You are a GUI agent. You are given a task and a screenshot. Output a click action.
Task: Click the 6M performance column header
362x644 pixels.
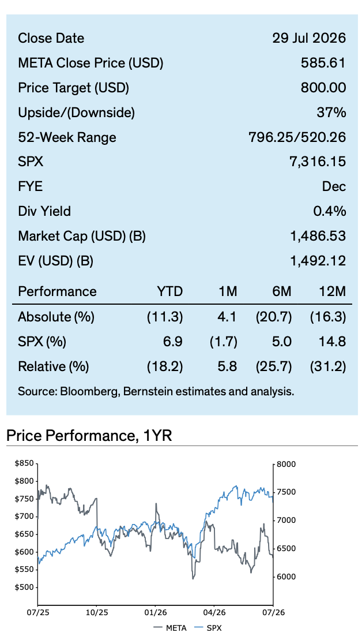coord(281,291)
